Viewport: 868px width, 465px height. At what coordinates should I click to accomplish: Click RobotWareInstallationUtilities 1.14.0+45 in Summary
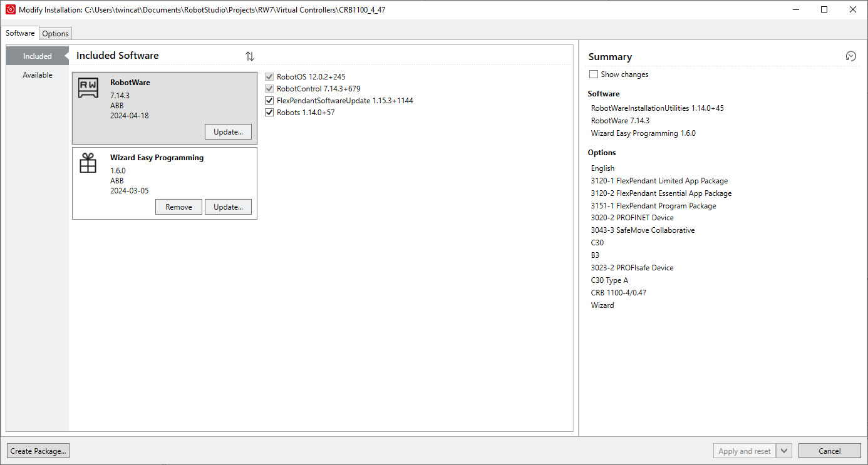(657, 108)
